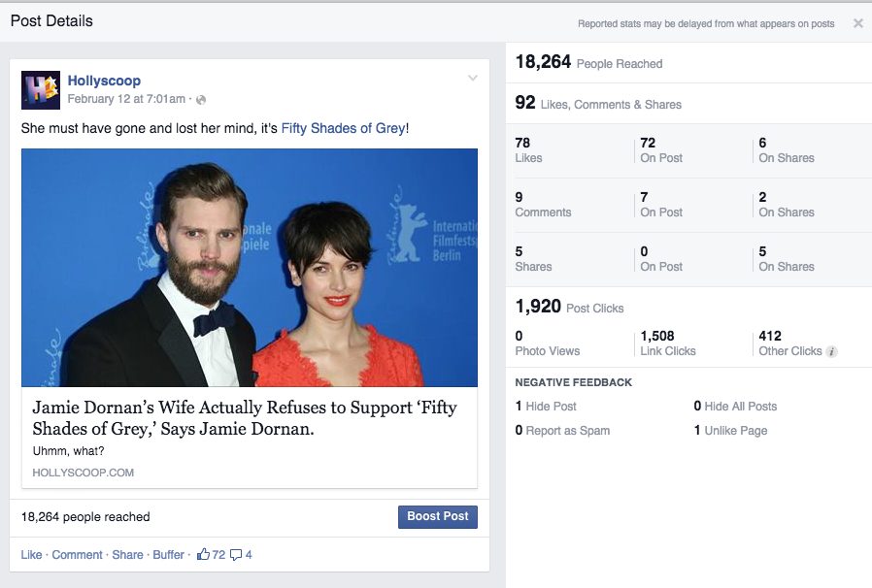Viewport: 872px width, 588px height.
Task: Click the 5 Shares total
Action: pyautogui.click(x=533, y=259)
